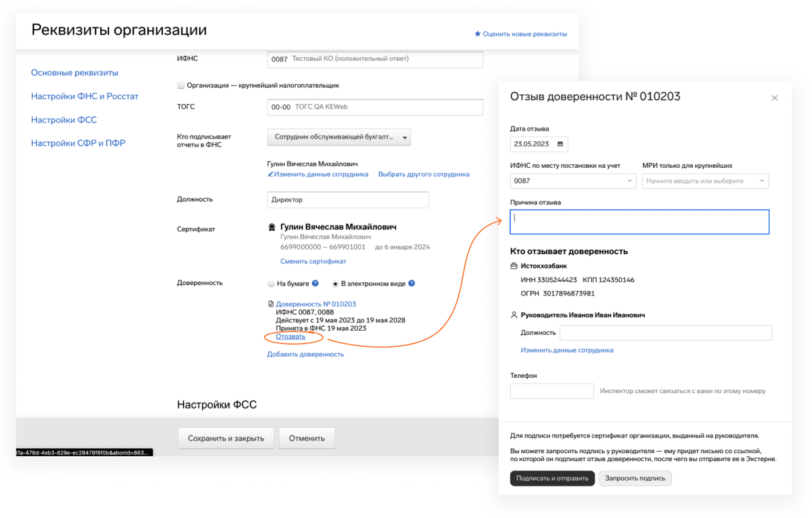
Task: Click the Отозвать link
Action: pos(291,337)
